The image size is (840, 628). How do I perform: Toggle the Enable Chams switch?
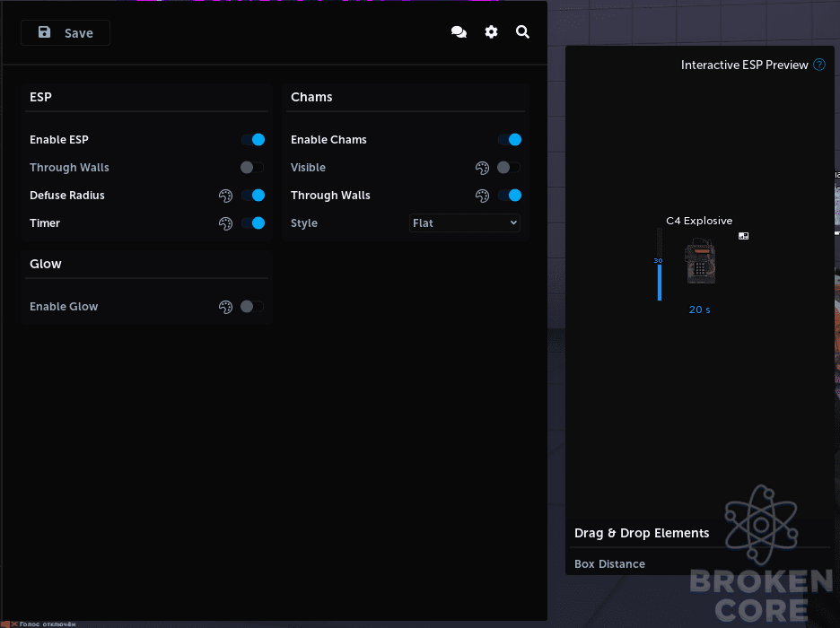click(510, 140)
